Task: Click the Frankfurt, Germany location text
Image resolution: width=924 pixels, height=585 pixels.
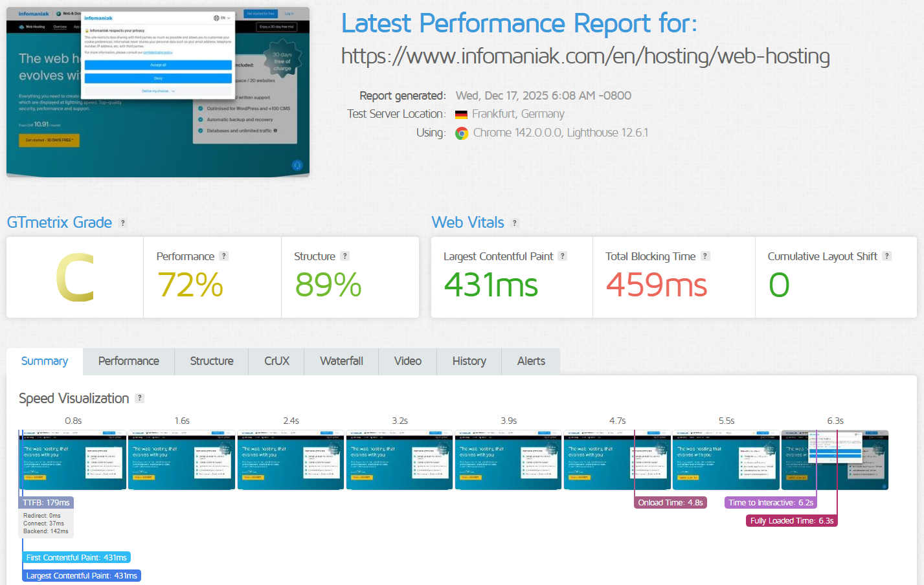Action: point(518,115)
